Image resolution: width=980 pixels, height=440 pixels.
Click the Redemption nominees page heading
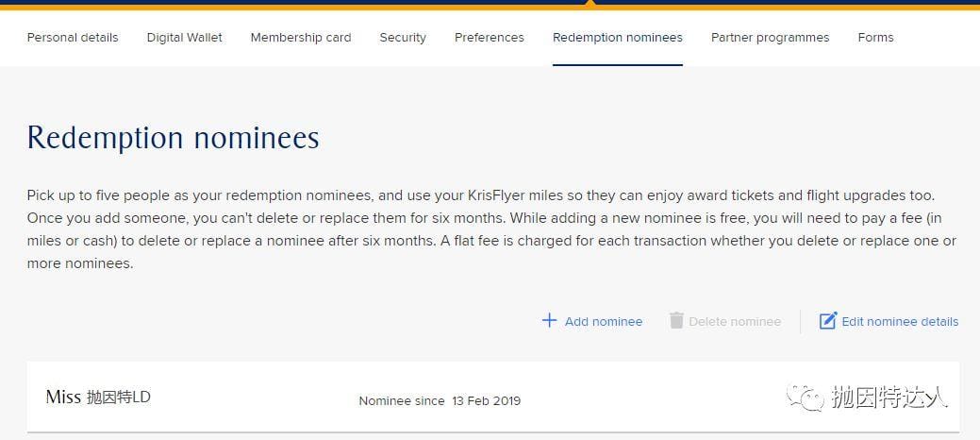click(174, 138)
